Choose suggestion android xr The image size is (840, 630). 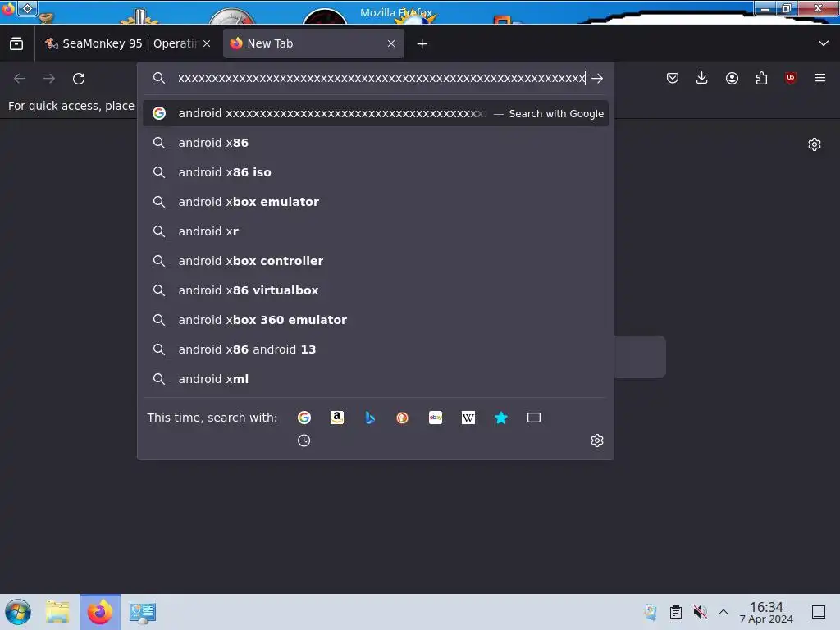tap(376, 231)
